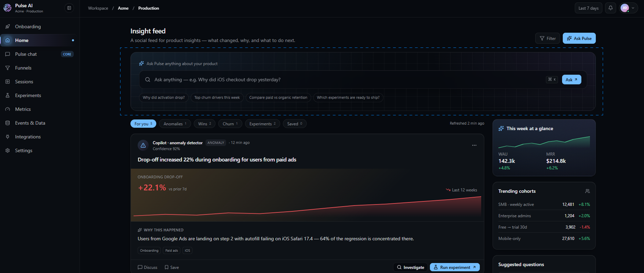Click the sparkle icon beside Ask Pulse anything

pyautogui.click(x=141, y=64)
